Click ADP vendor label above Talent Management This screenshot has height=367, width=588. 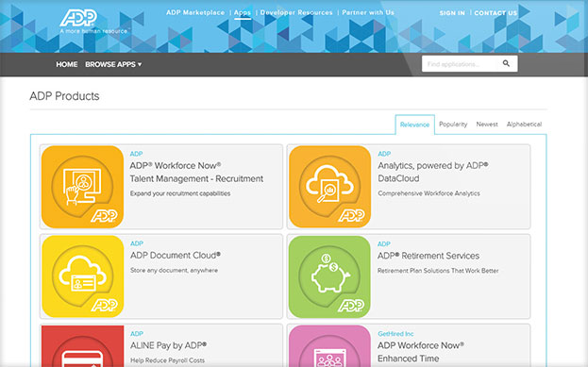(136, 154)
